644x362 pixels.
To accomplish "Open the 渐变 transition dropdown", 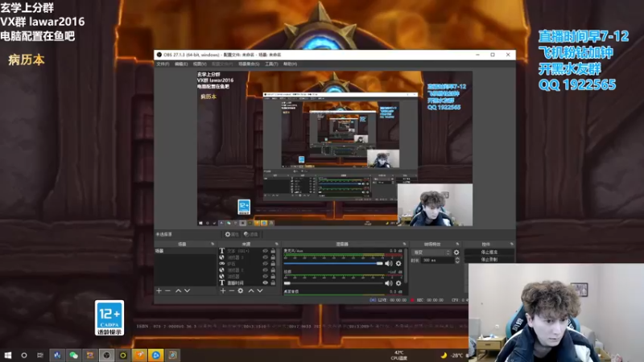I will pyautogui.click(x=431, y=253).
